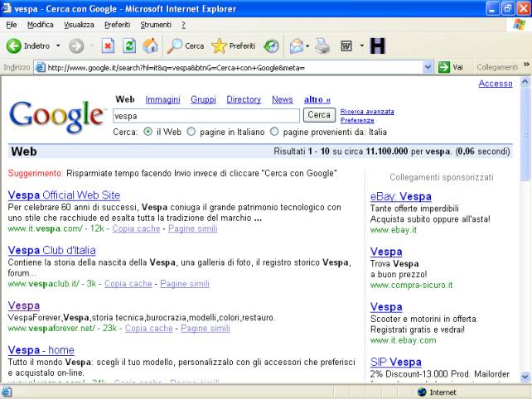532x399 pixels.
Task: Open Copia cache for www.it.vespa.com
Action: click(x=137, y=228)
